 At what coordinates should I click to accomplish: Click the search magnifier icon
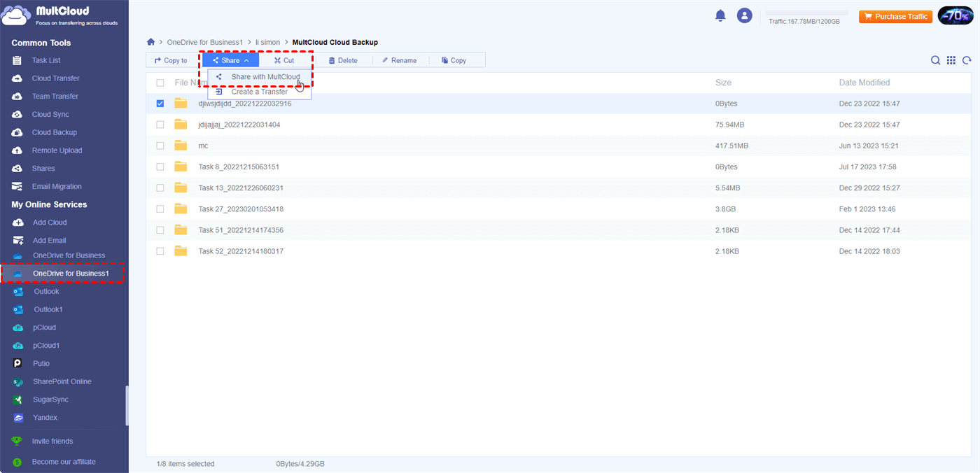tap(935, 60)
